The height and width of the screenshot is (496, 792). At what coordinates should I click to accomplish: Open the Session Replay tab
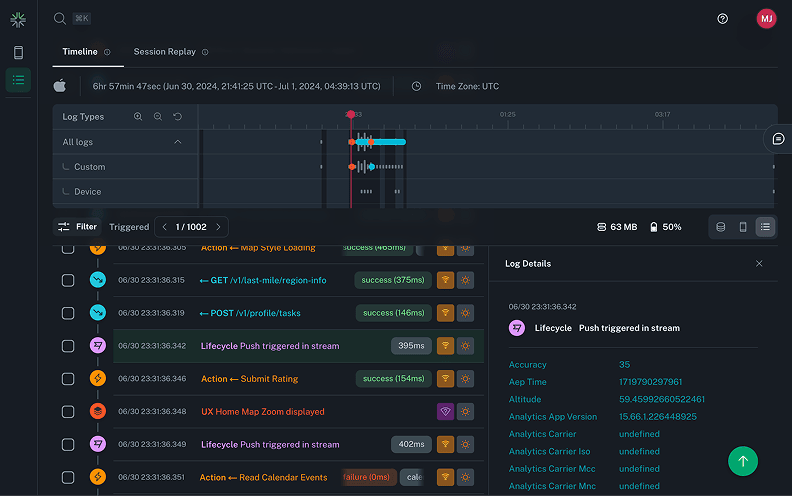(x=164, y=52)
